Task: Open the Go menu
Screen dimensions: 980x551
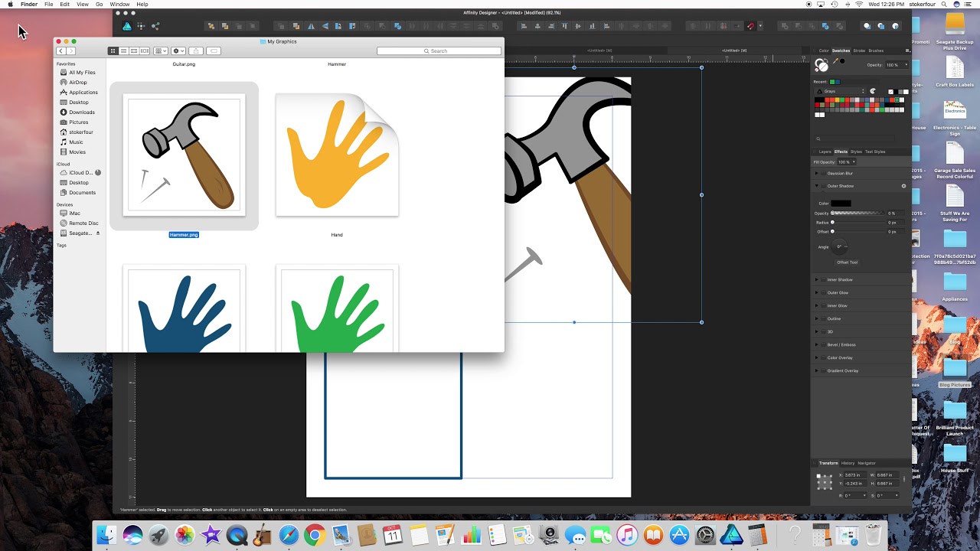Action: [100, 5]
